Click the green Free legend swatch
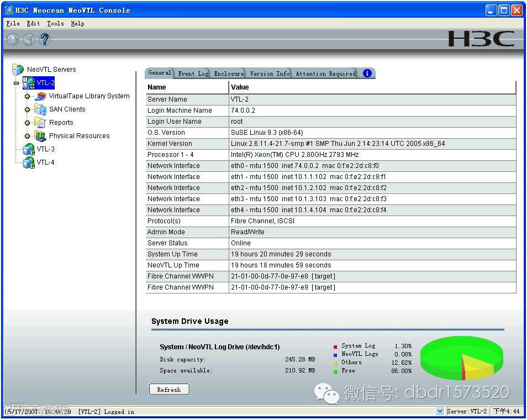This screenshot has width=527, height=420. pos(335,371)
